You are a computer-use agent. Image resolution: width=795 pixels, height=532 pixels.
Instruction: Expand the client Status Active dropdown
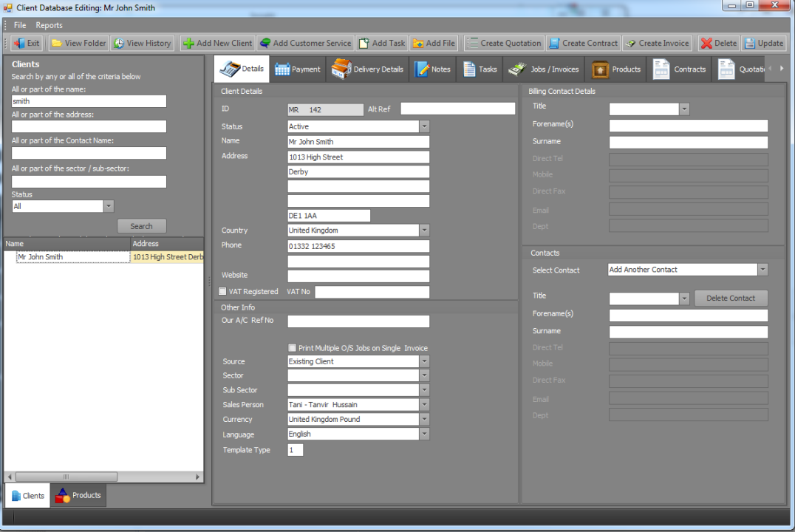click(424, 127)
